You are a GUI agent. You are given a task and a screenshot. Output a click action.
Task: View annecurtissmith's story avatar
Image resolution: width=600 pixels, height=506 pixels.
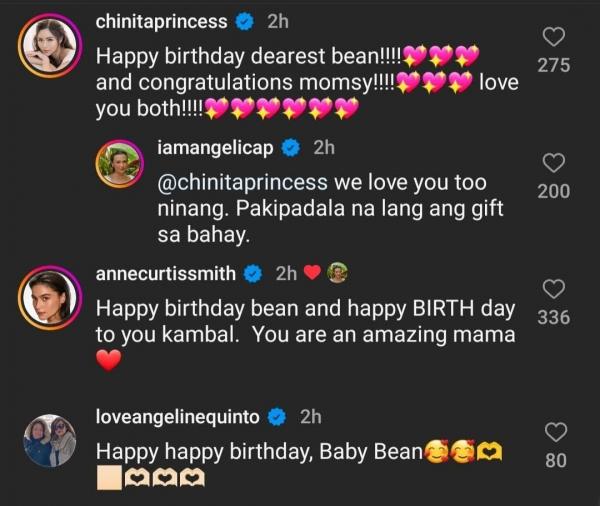pyautogui.click(x=50, y=296)
